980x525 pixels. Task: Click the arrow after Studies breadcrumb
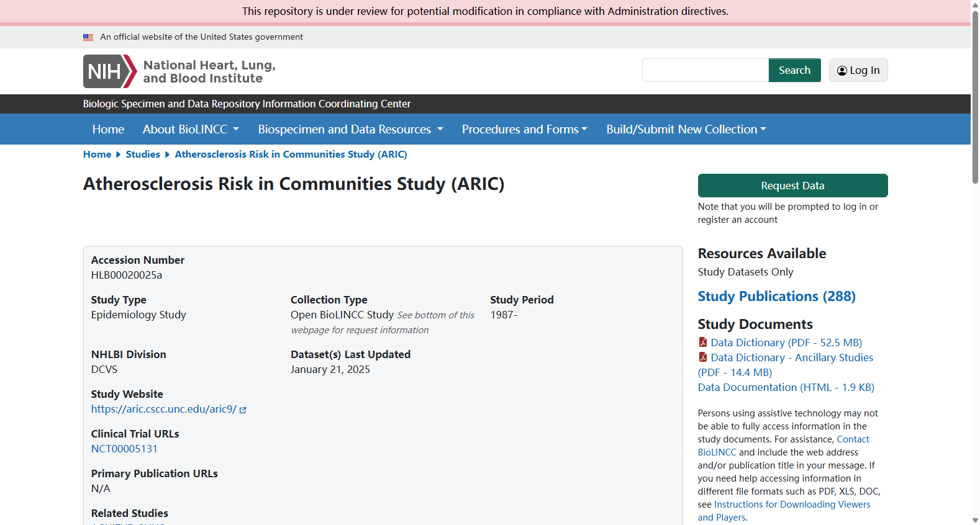point(167,155)
